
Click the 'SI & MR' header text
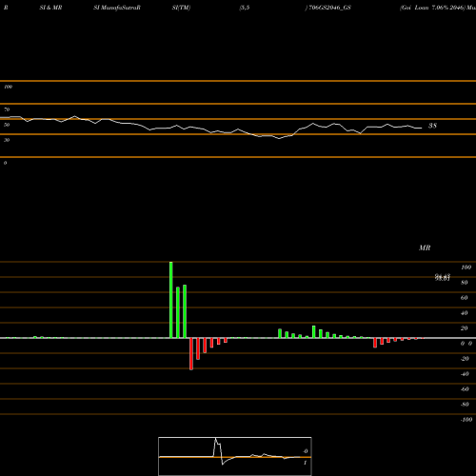50,8
